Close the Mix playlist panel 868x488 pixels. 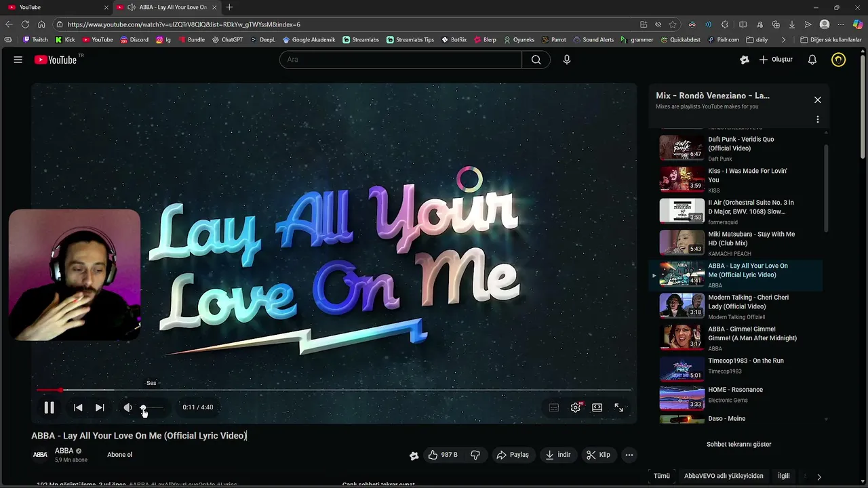point(818,100)
